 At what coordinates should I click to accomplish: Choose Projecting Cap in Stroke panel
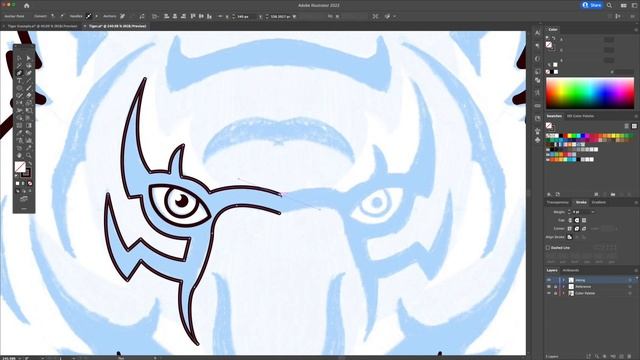tap(584, 220)
